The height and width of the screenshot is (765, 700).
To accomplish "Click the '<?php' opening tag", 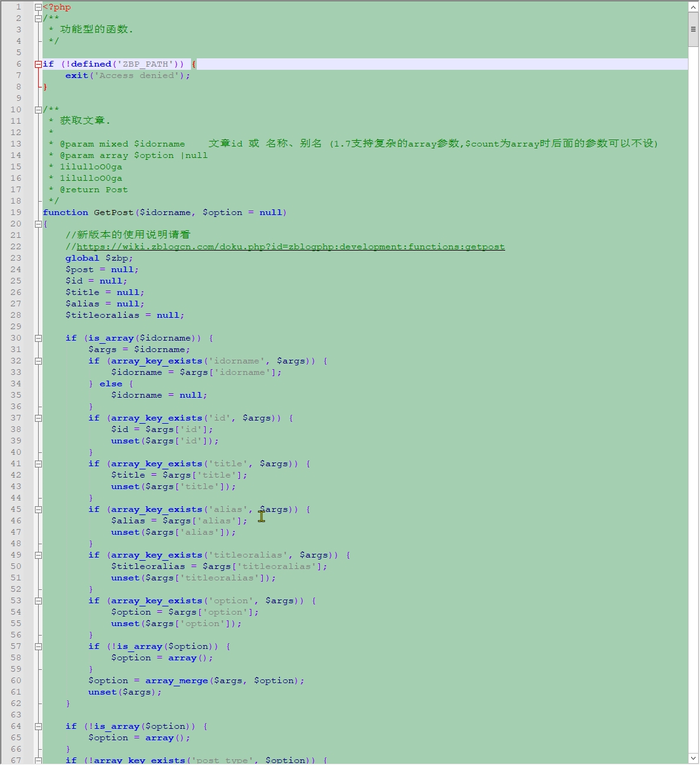I will [57, 7].
